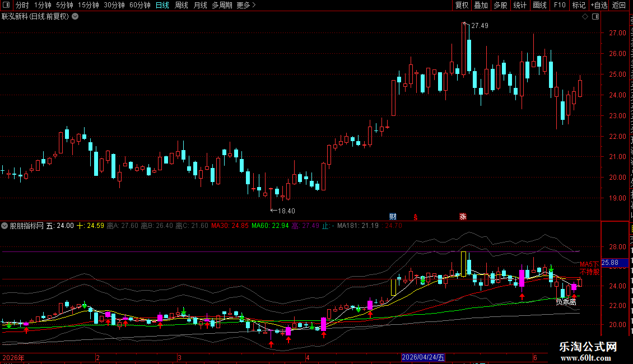Select the 15分钟 period tab

(x=89, y=5)
